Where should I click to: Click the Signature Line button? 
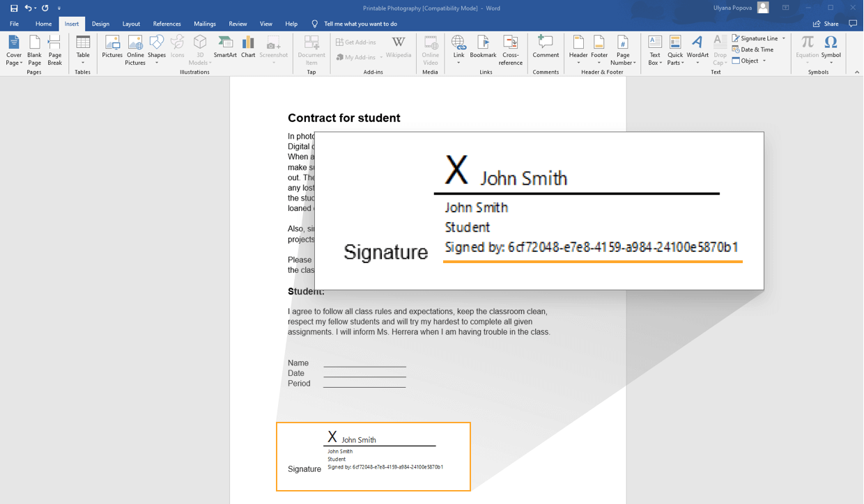pyautogui.click(x=755, y=38)
